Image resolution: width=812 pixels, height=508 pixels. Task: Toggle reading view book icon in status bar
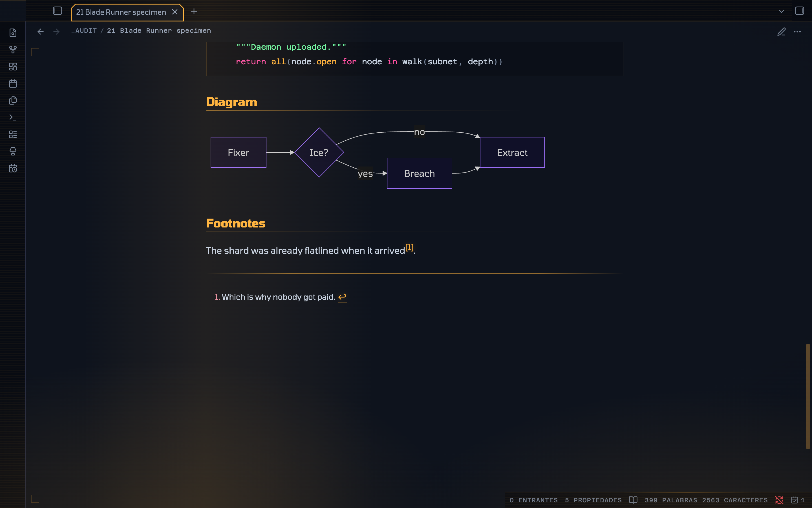coord(633,500)
